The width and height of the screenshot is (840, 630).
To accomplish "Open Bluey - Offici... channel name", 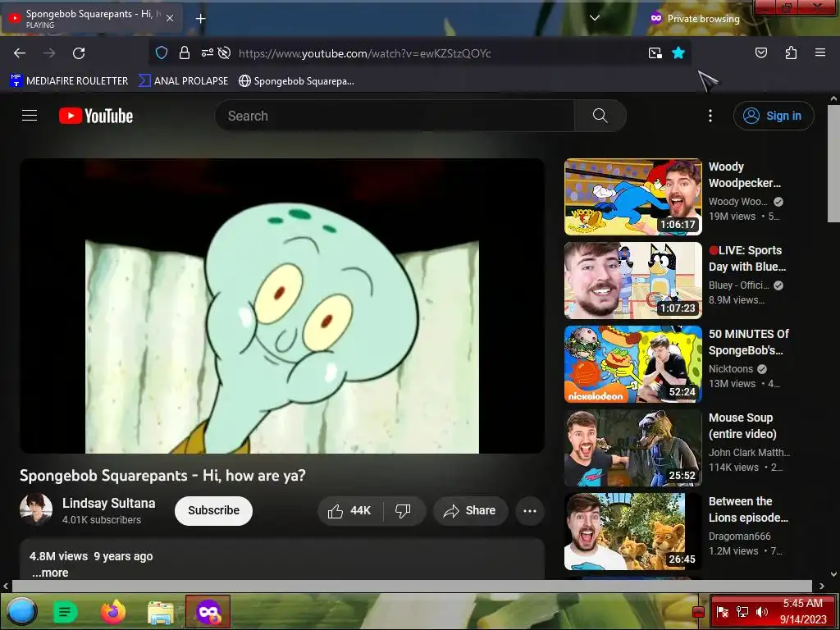I will click(739, 285).
